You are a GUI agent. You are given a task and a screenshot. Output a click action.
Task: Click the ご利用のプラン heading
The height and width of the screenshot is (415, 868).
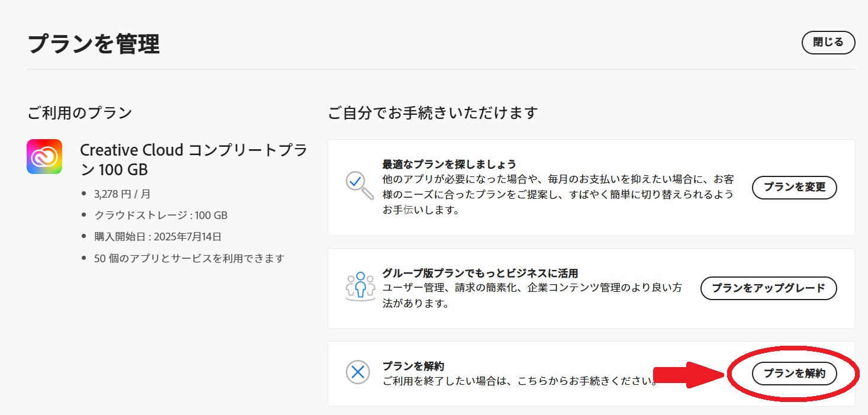click(x=79, y=112)
